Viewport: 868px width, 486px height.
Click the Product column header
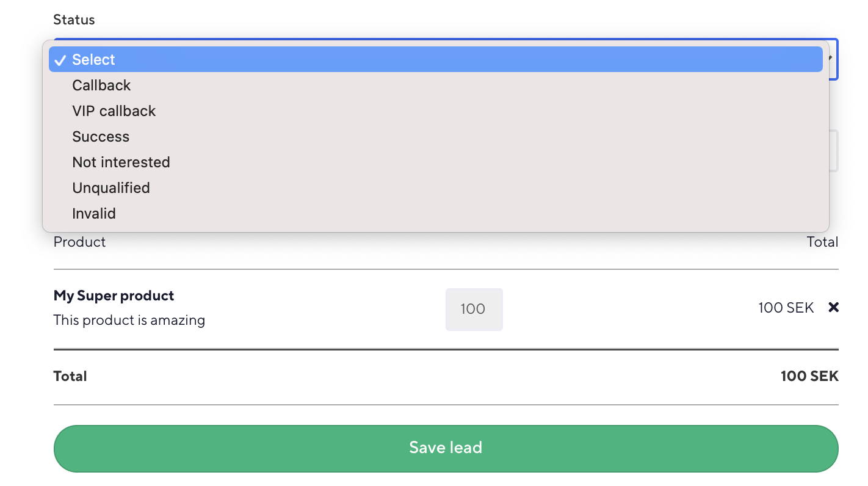(x=79, y=242)
